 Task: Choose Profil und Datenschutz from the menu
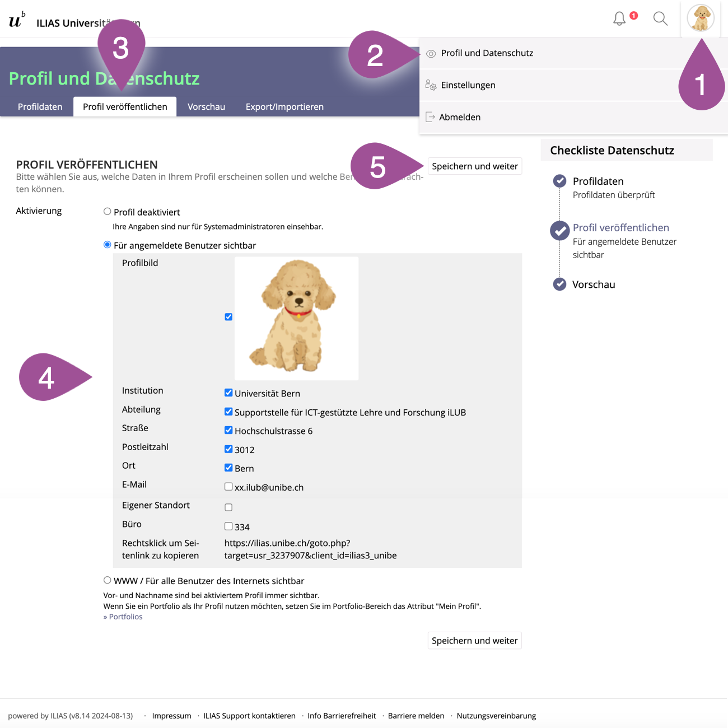[487, 53]
